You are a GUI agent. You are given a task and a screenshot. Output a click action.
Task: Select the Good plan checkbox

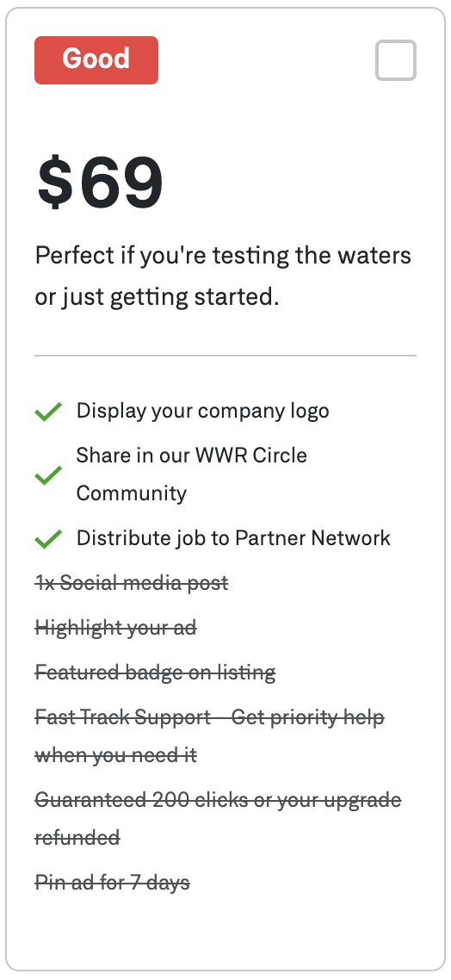pos(395,60)
